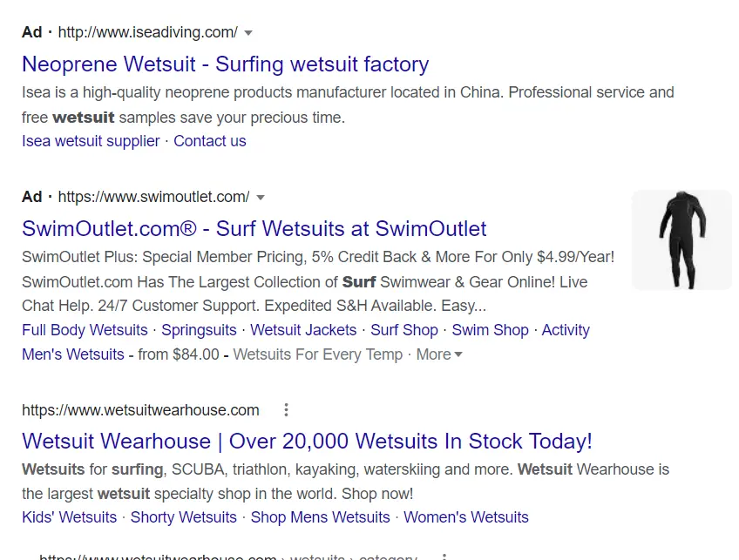Click the Contact us sitelink

pos(210,141)
